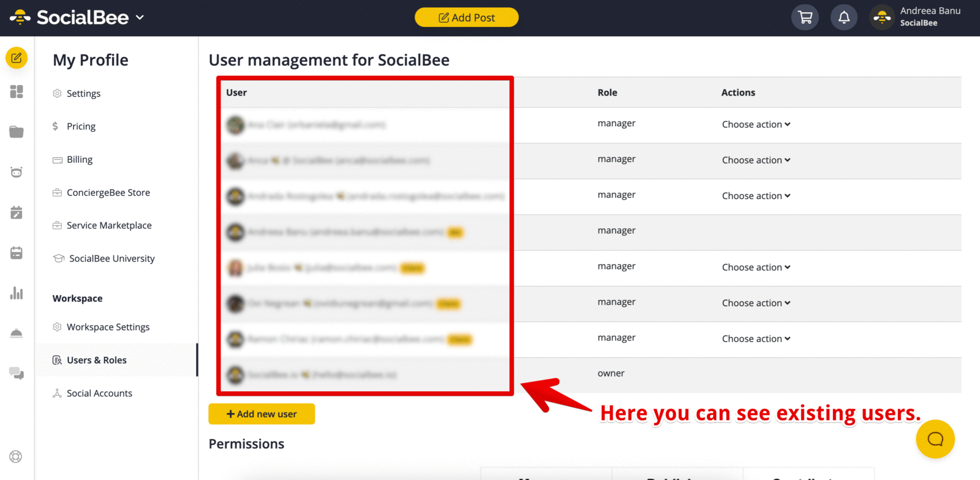Open the chat bubbles sidebar icon

[x=17, y=373]
